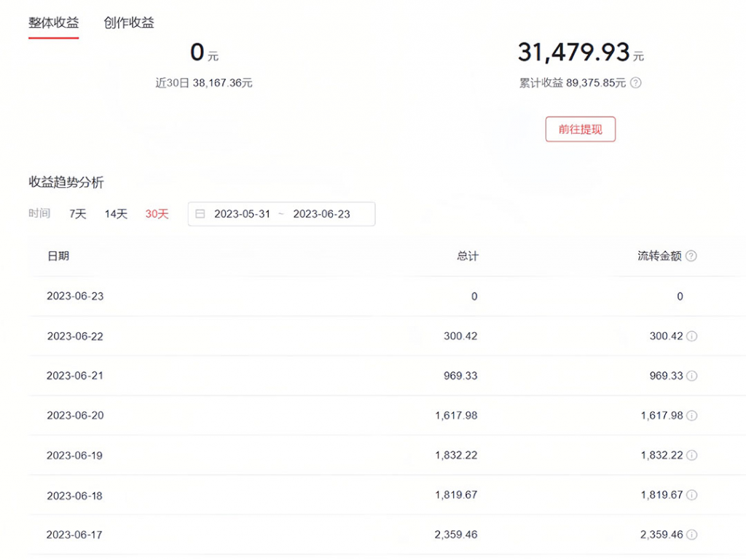Viewport: 746px width, 560px height.
Task: Open end date 2023-06-23 picker
Action: [321, 214]
